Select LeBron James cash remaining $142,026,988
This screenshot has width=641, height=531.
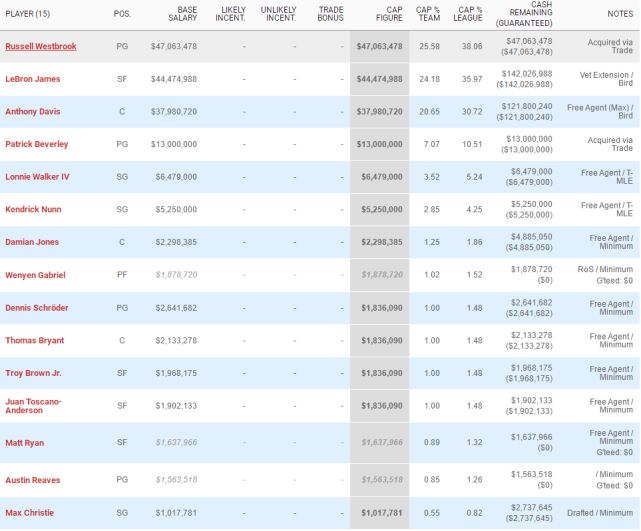527,74
